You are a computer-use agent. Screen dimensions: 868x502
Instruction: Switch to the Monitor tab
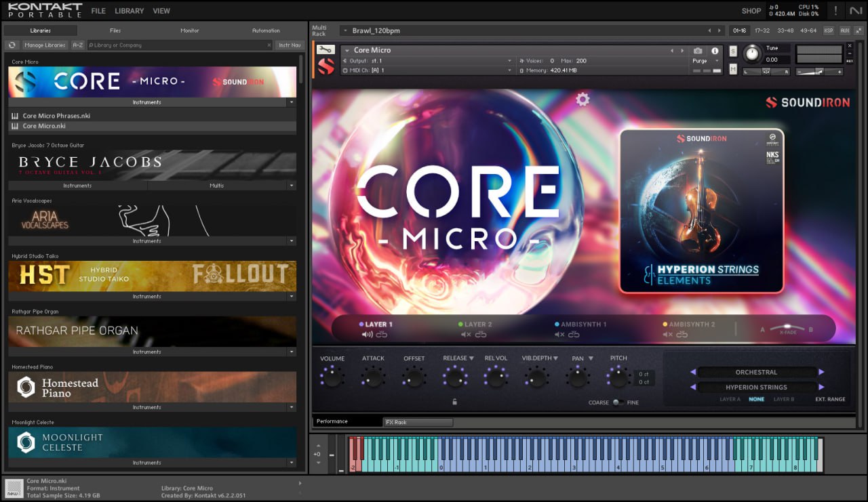[x=190, y=30]
